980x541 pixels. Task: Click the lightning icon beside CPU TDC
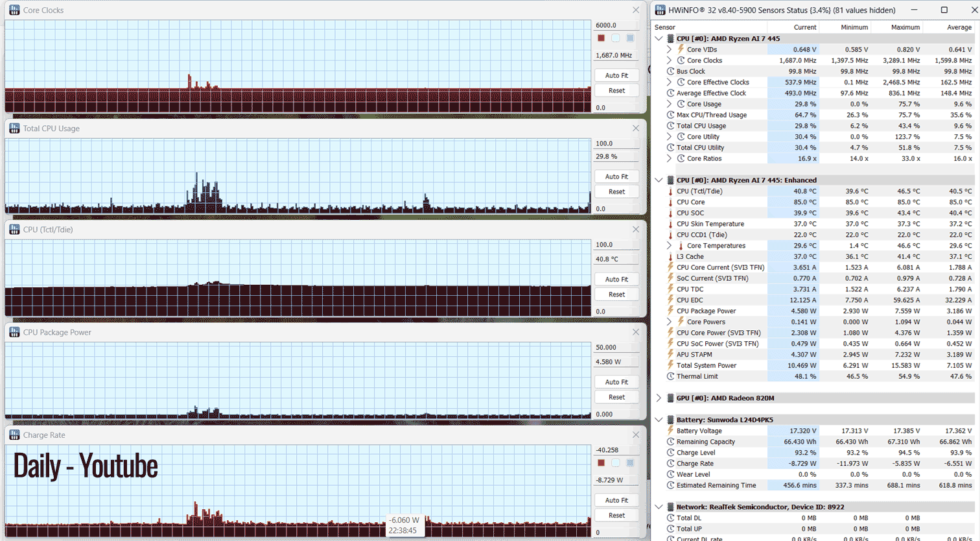click(x=671, y=289)
